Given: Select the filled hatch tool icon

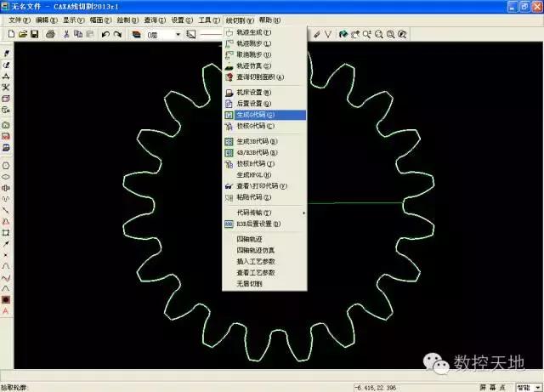Looking at the screenshot, I should point(6,299).
